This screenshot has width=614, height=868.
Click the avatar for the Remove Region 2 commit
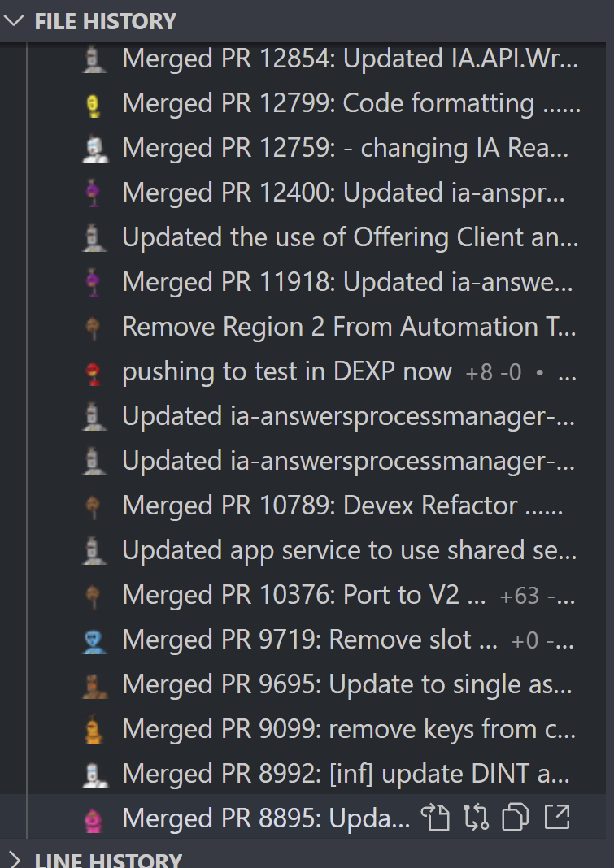[x=94, y=326]
